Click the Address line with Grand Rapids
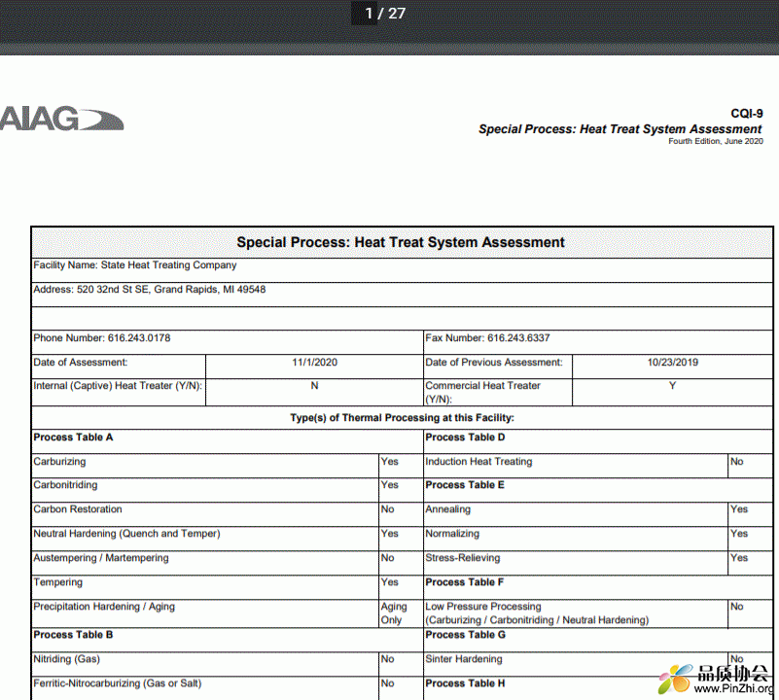The image size is (779, 700). 402,295
